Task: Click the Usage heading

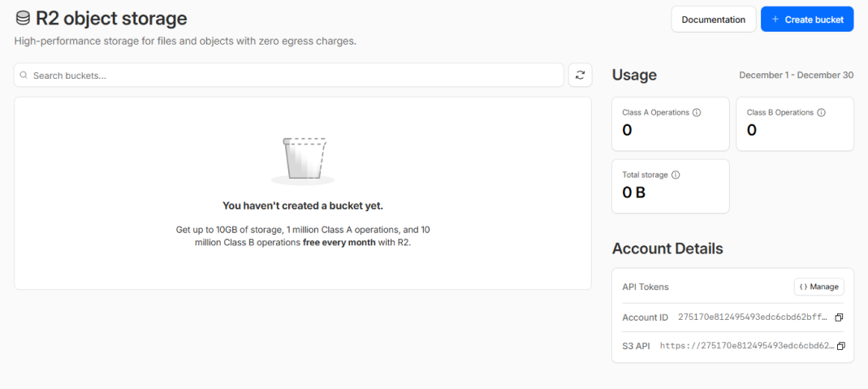Action: (634, 76)
